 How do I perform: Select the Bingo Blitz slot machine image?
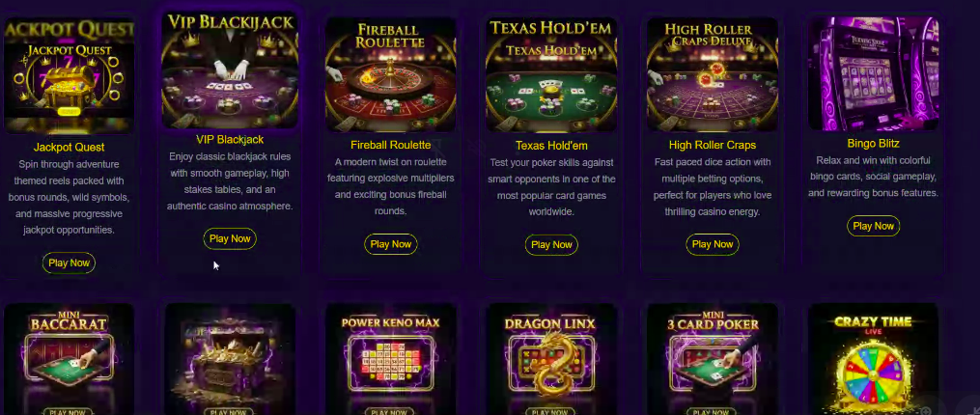873,73
